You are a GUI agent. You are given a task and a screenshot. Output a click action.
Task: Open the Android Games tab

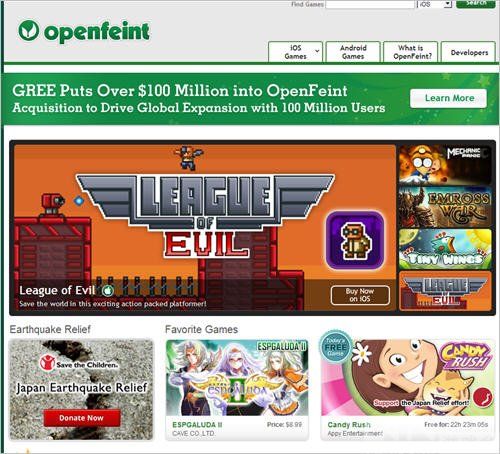pyautogui.click(x=353, y=52)
